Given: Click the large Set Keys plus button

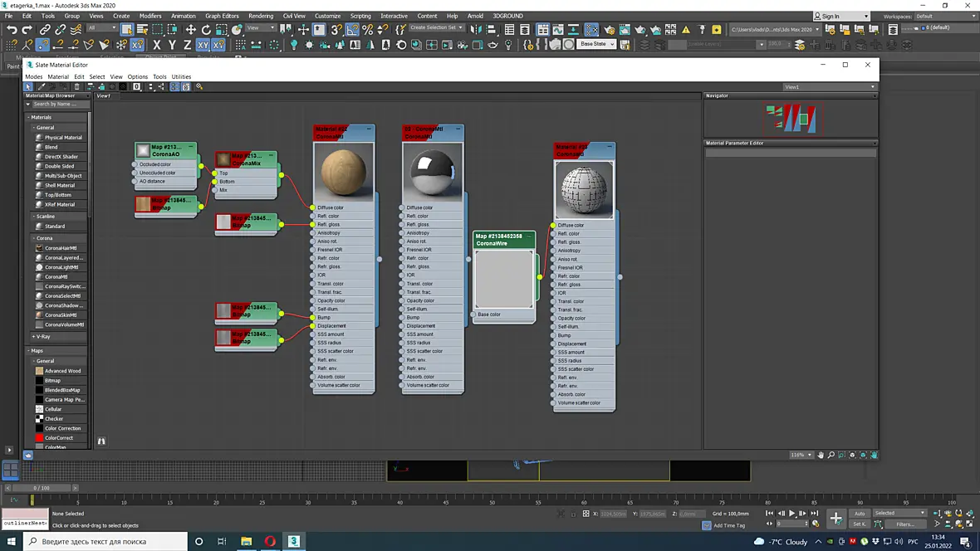Looking at the screenshot, I should [836, 519].
